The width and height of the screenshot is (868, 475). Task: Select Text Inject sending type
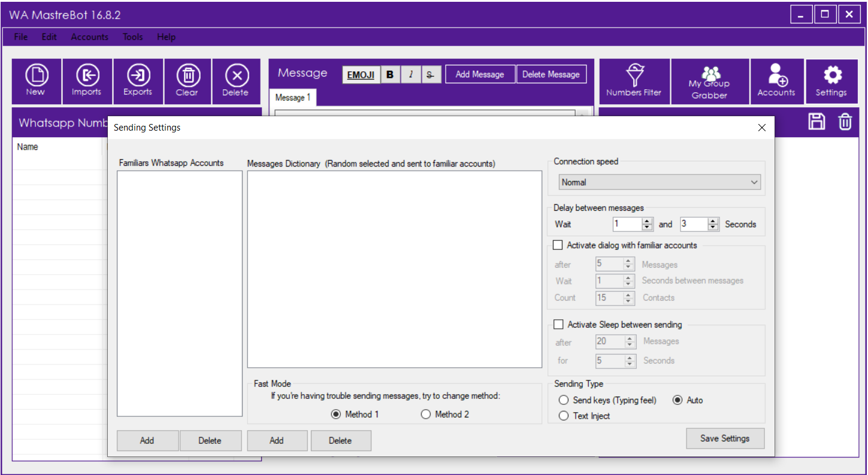[x=563, y=416]
